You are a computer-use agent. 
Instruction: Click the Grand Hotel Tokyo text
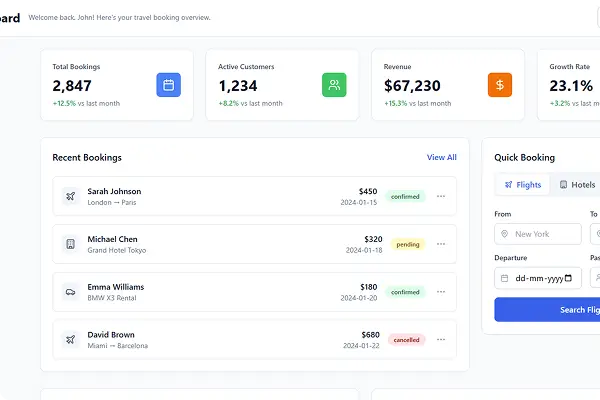[117, 250]
